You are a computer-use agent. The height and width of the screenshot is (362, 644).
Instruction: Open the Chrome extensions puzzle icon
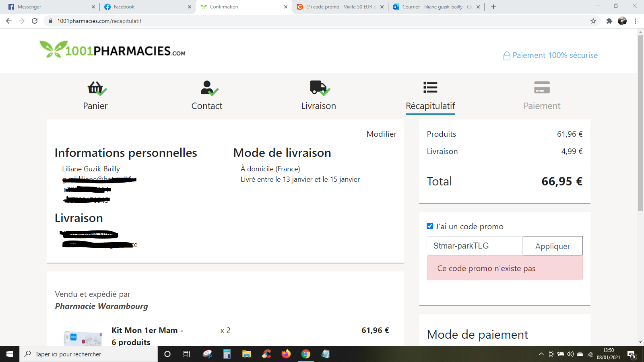point(609,21)
